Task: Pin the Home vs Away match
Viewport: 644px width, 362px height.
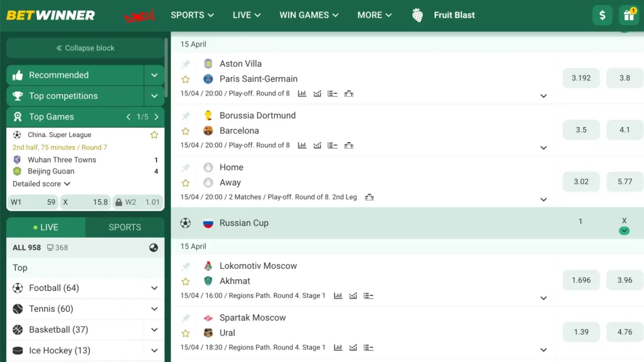Action: tap(186, 167)
